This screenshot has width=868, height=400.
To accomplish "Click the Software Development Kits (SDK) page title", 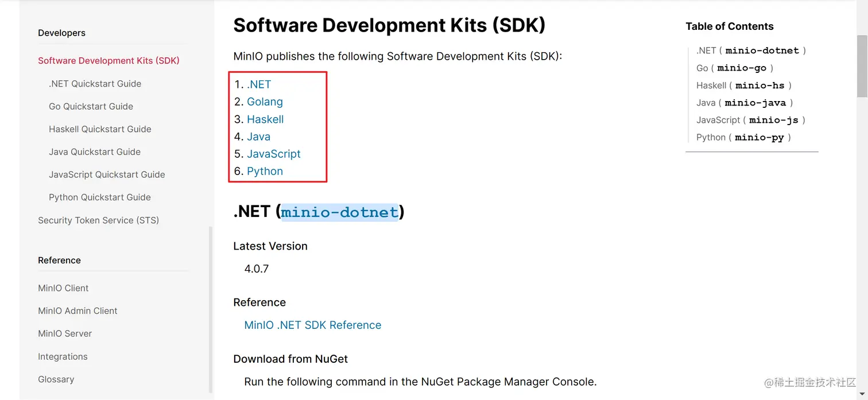I will click(x=389, y=25).
